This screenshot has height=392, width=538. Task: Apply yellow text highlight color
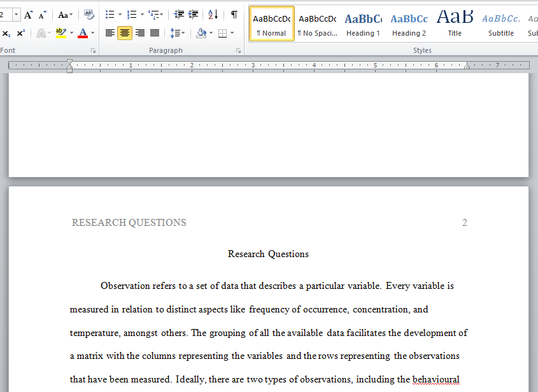[x=61, y=33]
